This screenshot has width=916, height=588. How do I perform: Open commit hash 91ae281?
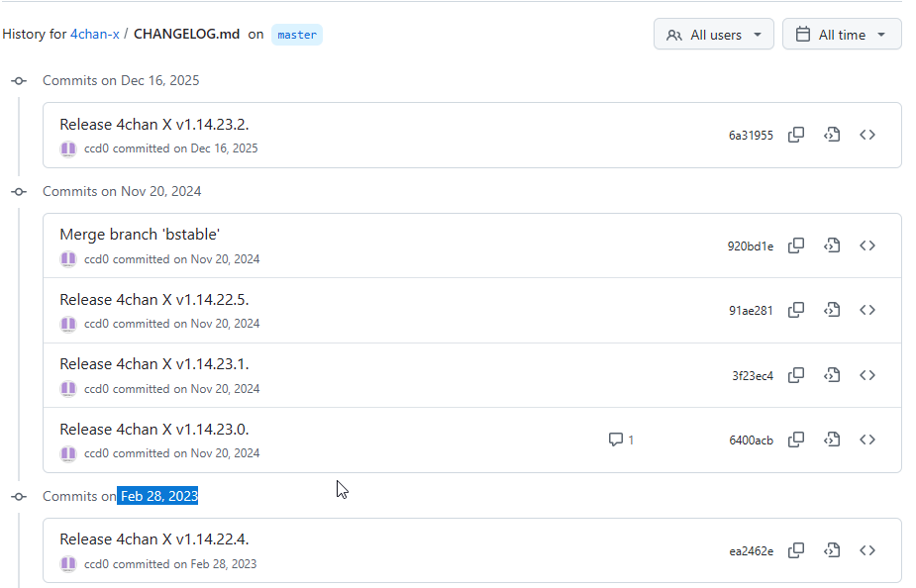(x=751, y=311)
